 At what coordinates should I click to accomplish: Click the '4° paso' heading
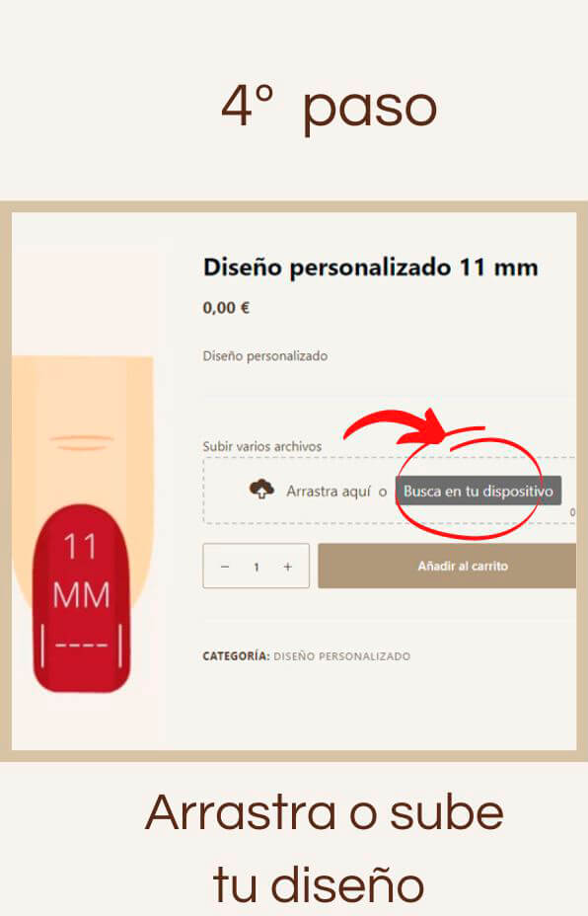(329, 107)
